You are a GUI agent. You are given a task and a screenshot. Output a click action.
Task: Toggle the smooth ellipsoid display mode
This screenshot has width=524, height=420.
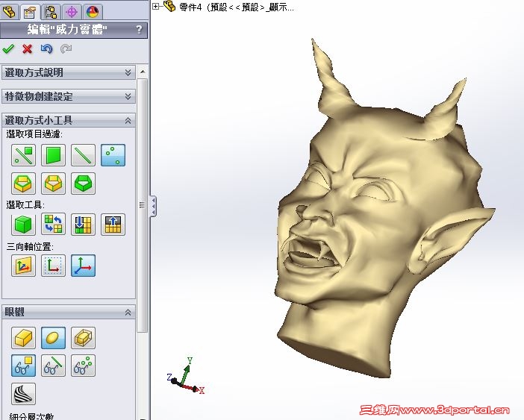pos(53,337)
